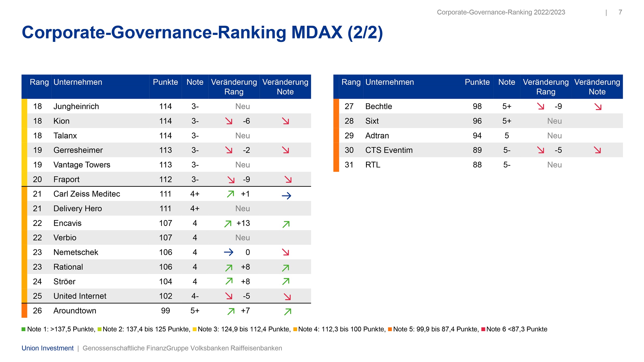The height and width of the screenshot is (362, 644).
Task: Click Encavis green note change arrow
Action: (x=286, y=224)
